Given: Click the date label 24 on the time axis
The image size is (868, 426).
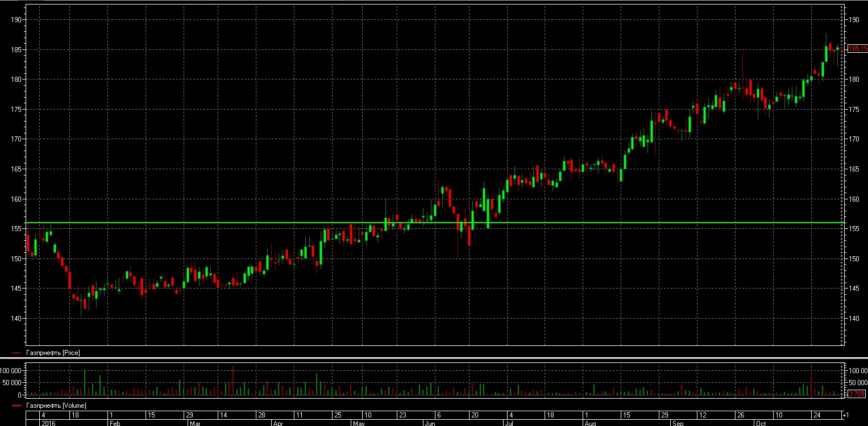Looking at the screenshot, I should [x=816, y=415].
